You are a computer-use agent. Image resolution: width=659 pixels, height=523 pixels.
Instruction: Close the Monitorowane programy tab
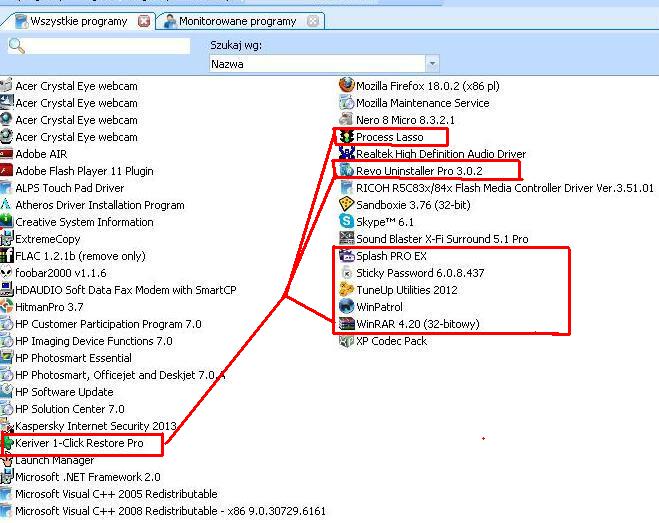click(313, 21)
